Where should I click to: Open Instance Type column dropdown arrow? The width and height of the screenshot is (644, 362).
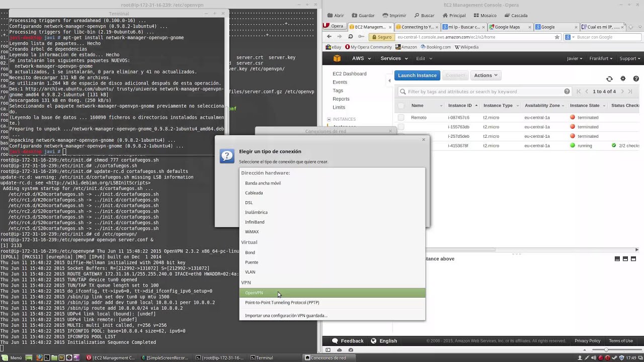(x=517, y=106)
